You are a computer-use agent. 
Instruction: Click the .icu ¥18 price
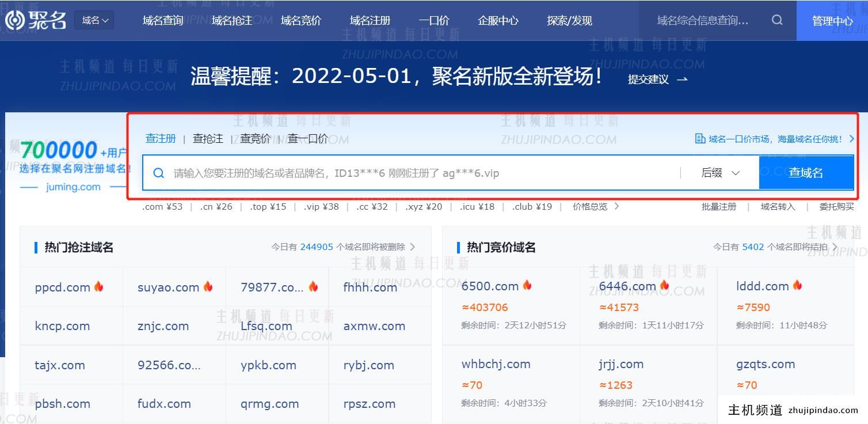click(x=477, y=206)
